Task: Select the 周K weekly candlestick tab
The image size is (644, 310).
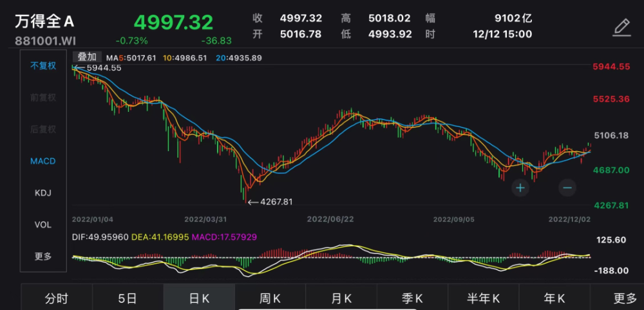Action: tap(270, 298)
